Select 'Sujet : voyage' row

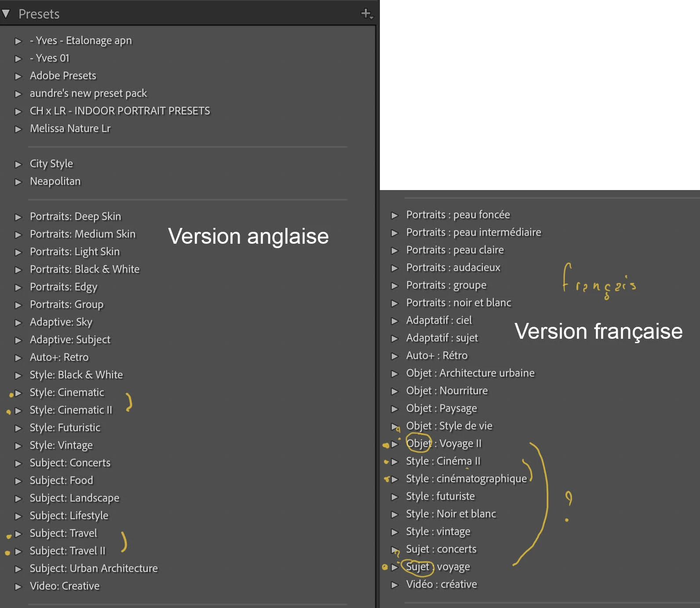click(438, 567)
